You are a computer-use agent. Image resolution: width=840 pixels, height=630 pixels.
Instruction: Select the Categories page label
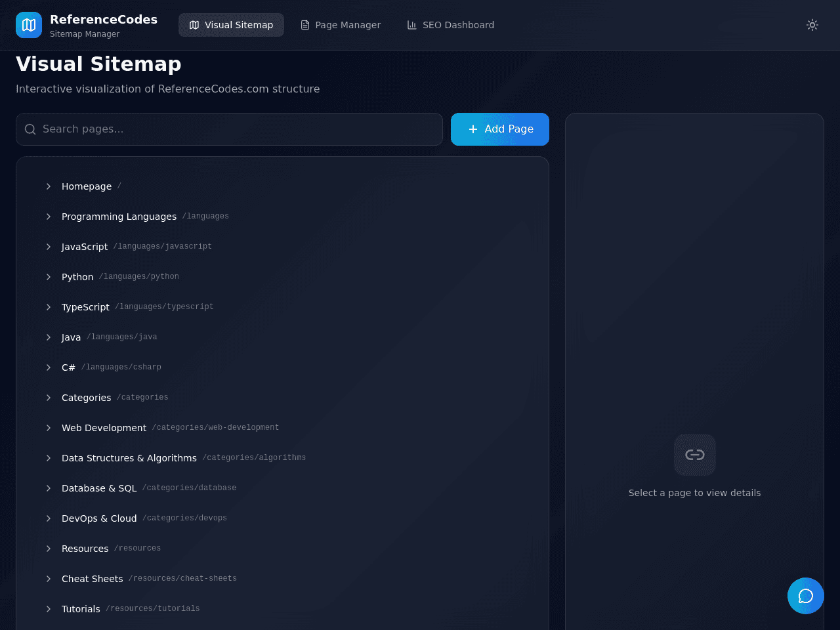click(x=86, y=398)
